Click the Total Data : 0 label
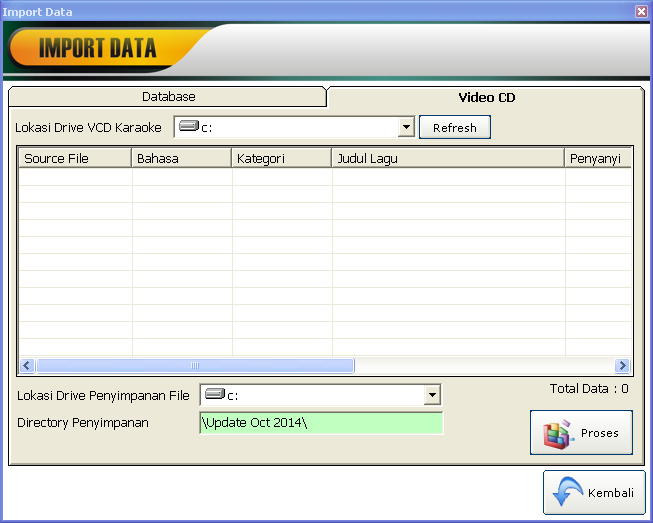 [589, 389]
